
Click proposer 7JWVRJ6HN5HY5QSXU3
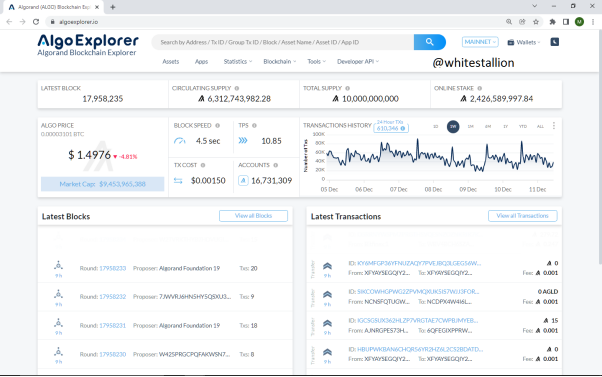pos(195,297)
